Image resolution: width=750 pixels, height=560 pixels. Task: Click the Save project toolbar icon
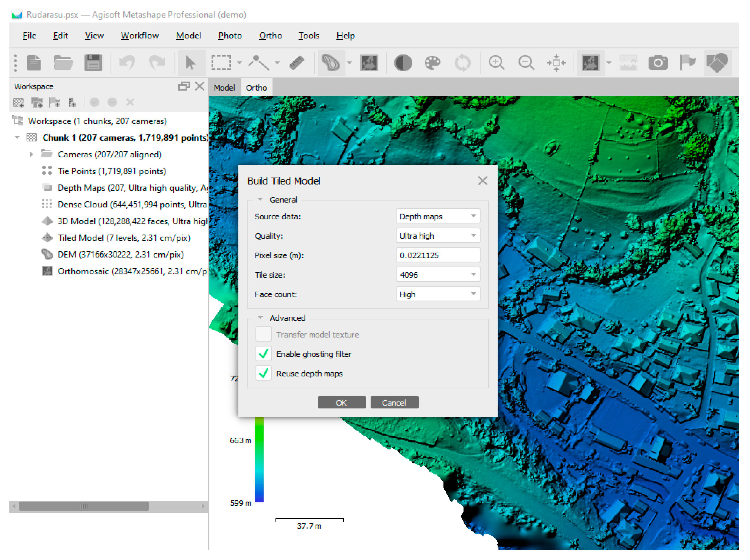[93, 63]
